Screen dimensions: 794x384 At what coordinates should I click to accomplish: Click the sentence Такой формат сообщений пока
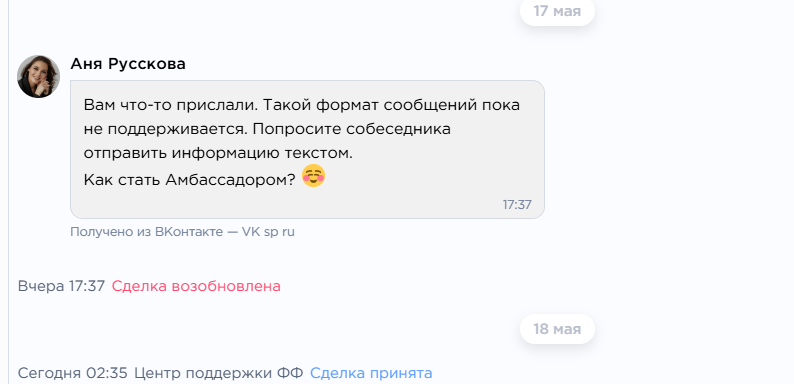pos(392,105)
